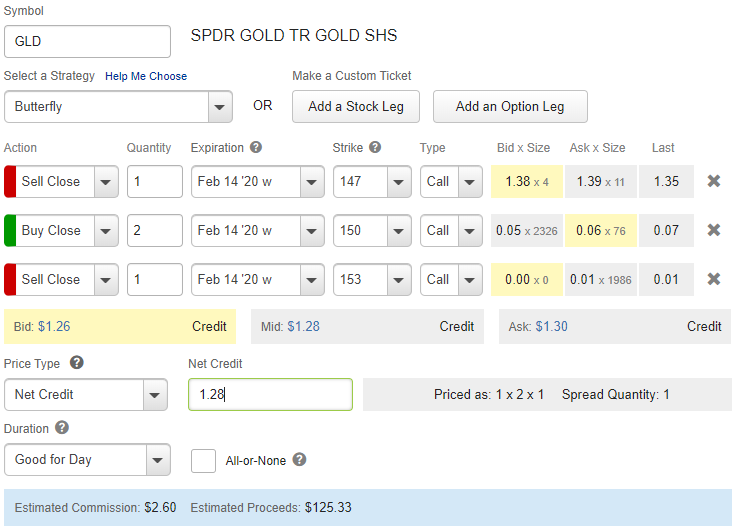739x529 pixels.
Task: Open the Net Credit price type dropdown
Action: (x=155, y=395)
